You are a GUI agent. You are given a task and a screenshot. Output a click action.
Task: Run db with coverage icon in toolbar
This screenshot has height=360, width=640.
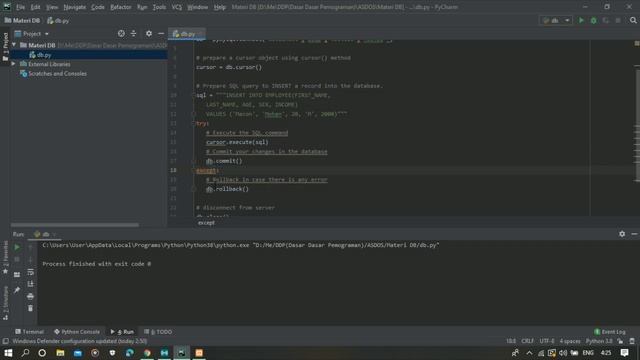(606, 20)
